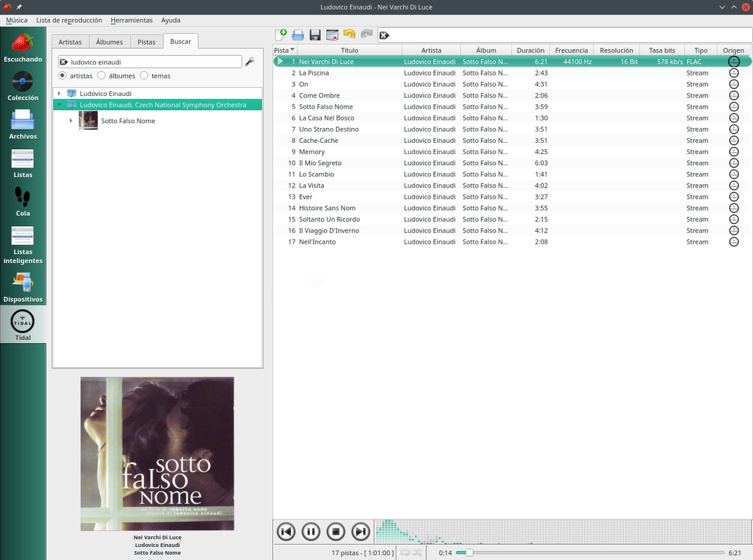This screenshot has height=560, width=753.
Task: Click the playlist filter input field
Action: (565, 35)
